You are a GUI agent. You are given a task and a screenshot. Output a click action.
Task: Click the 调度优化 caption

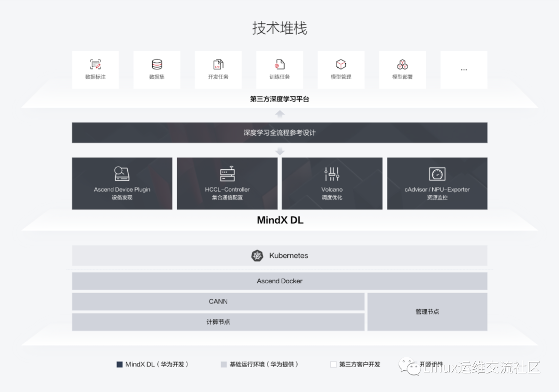click(x=332, y=197)
